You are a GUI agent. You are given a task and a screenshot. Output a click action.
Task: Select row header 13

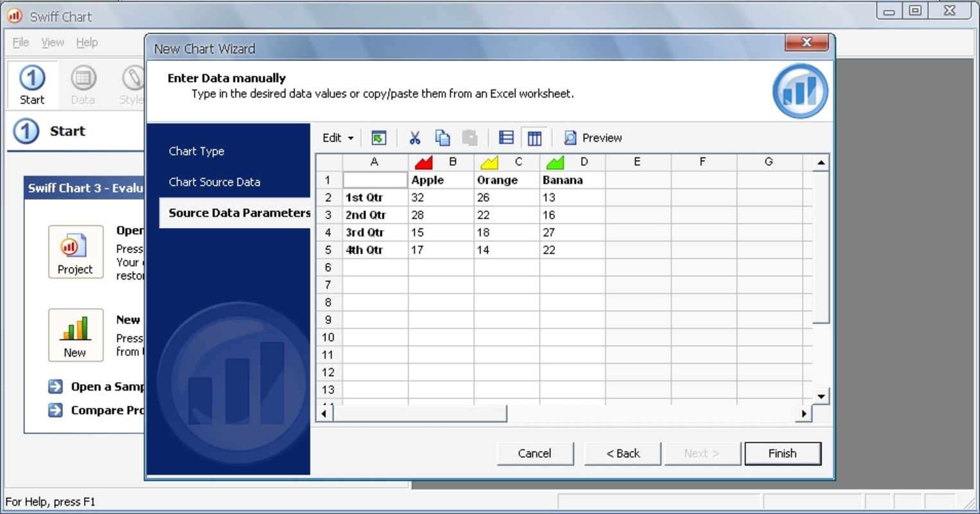click(x=328, y=389)
